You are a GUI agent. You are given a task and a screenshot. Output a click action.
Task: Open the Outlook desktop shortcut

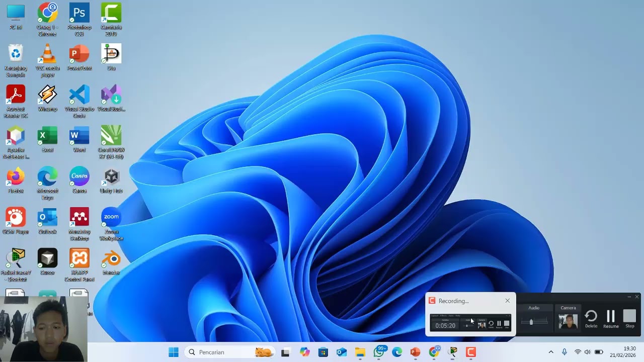(47, 221)
